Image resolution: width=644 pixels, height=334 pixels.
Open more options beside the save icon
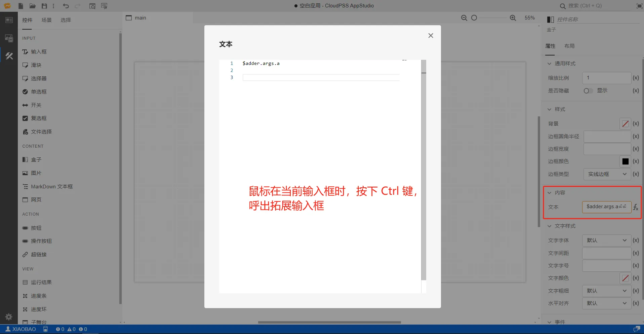click(x=53, y=6)
